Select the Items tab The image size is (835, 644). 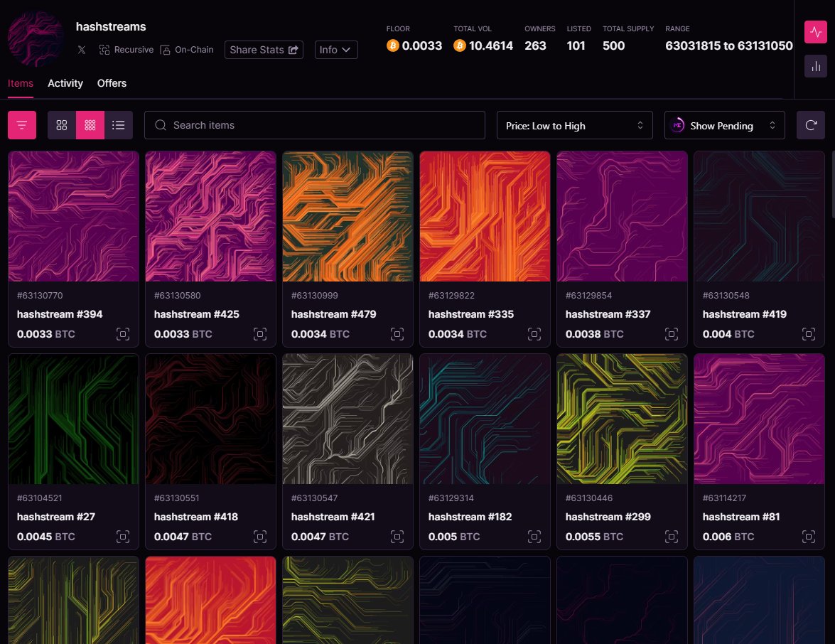(x=20, y=83)
